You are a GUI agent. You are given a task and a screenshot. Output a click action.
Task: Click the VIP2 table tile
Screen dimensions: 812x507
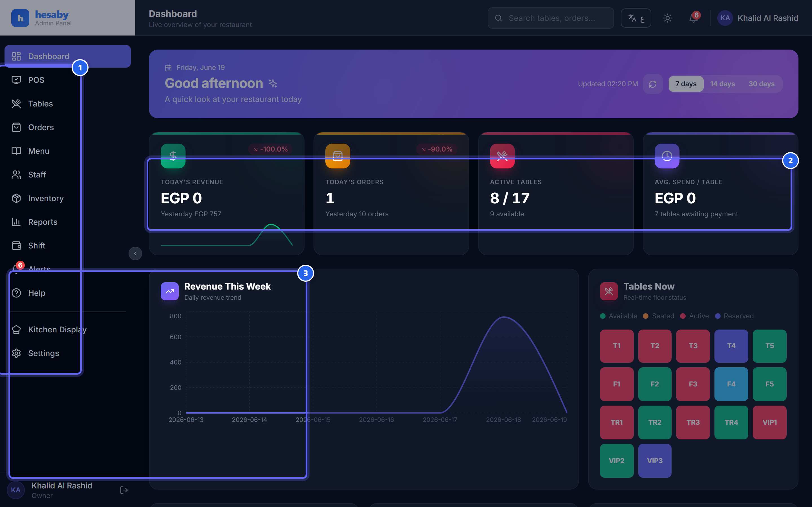click(x=617, y=461)
